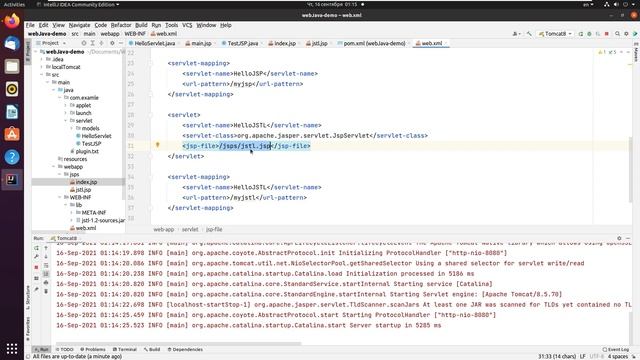This screenshot has width=640, height=360.
Task: Toggle scroll to end in Run console
Action: (46, 274)
